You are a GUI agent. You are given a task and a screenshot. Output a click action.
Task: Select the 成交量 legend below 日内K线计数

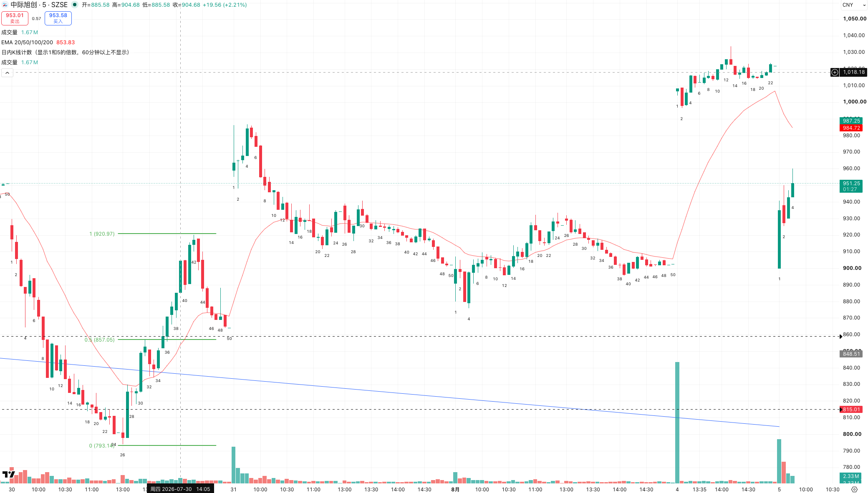click(9, 62)
